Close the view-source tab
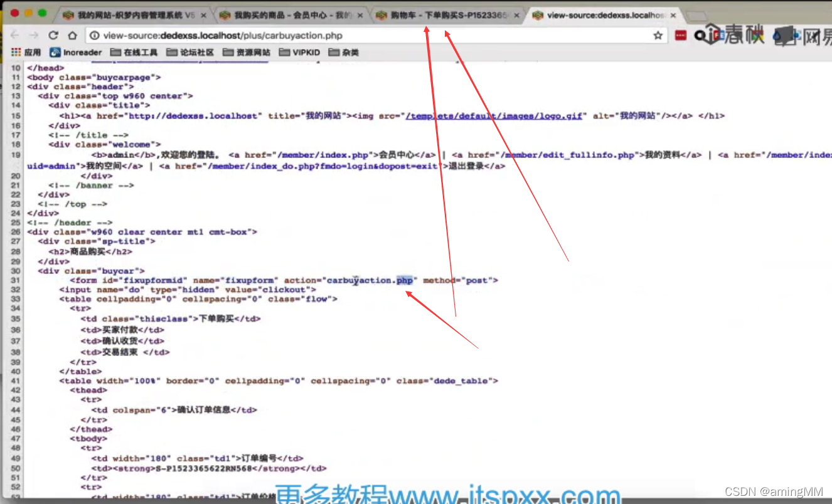The height and width of the screenshot is (504, 832). pos(673,16)
